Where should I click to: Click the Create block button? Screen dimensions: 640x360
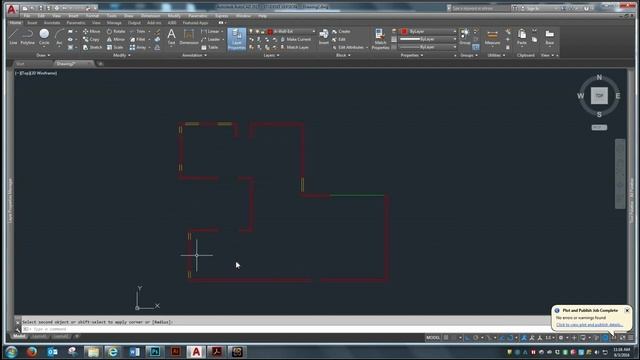tap(341, 31)
